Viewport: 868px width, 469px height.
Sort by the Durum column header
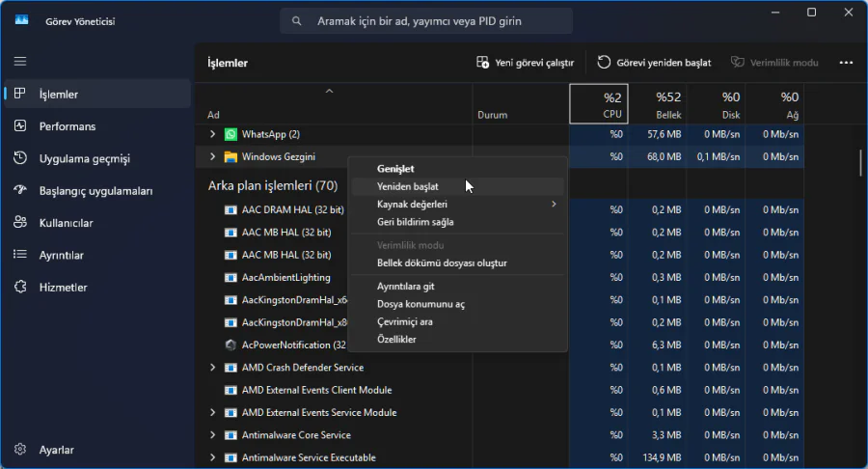(521, 103)
